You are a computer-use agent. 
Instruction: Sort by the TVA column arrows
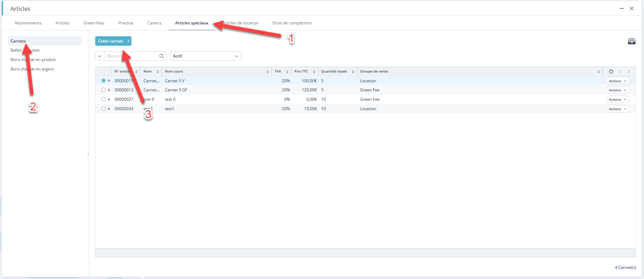point(287,71)
